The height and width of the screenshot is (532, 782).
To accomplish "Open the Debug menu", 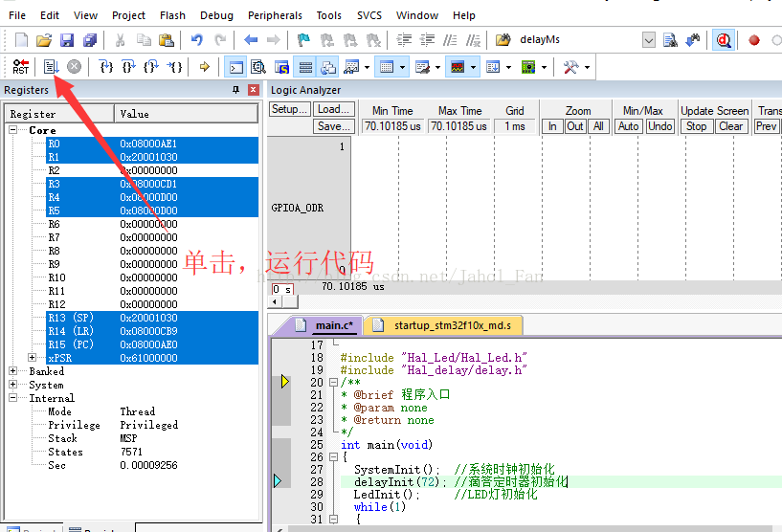I will pyautogui.click(x=216, y=15).
